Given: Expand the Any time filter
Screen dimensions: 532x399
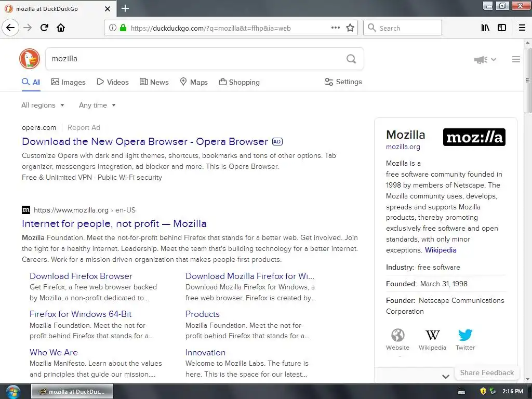Looking at the screenshot, I should (x=97, y=105).
